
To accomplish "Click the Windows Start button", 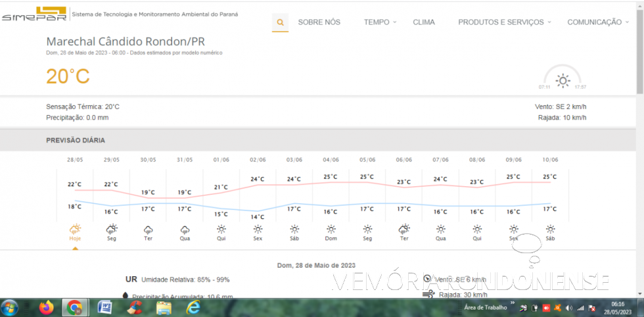I will click(11, 307).
